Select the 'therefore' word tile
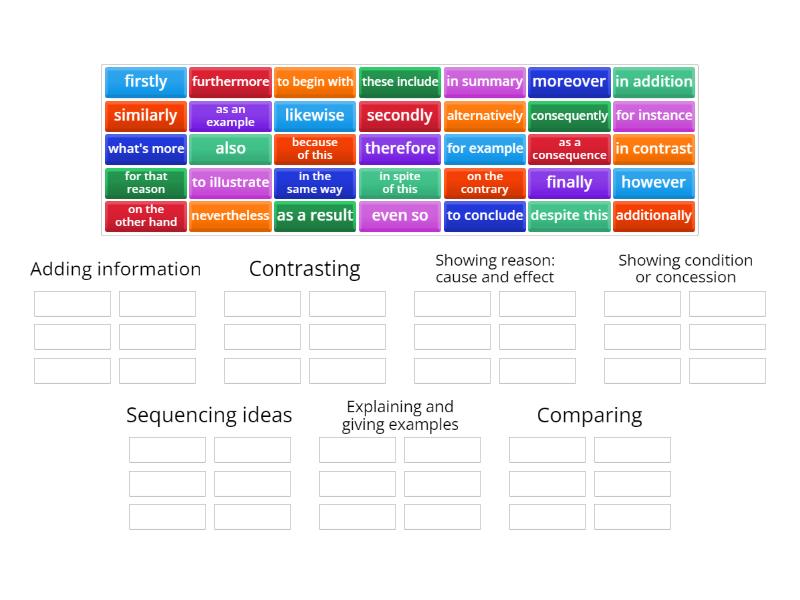 [400, 149]
